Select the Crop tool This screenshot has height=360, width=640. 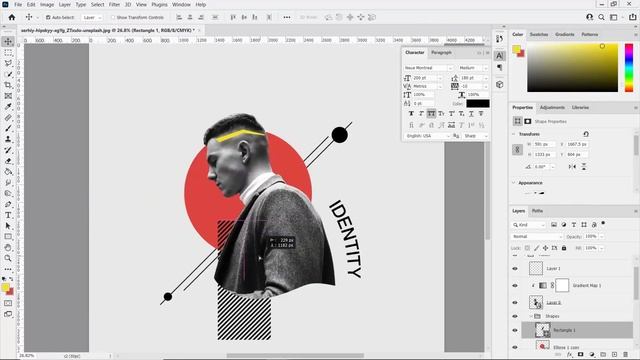coord(8,85)
